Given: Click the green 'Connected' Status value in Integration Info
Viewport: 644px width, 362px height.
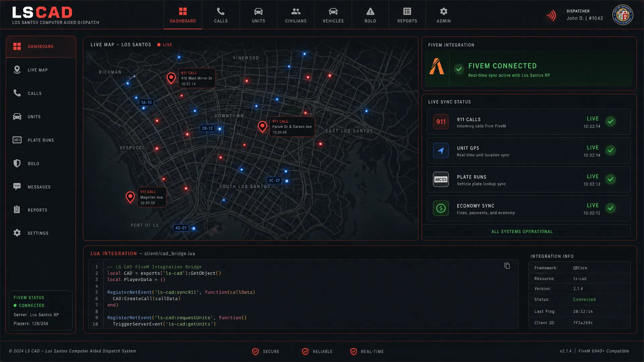Looking at the screenshot, I should [584, 299].
